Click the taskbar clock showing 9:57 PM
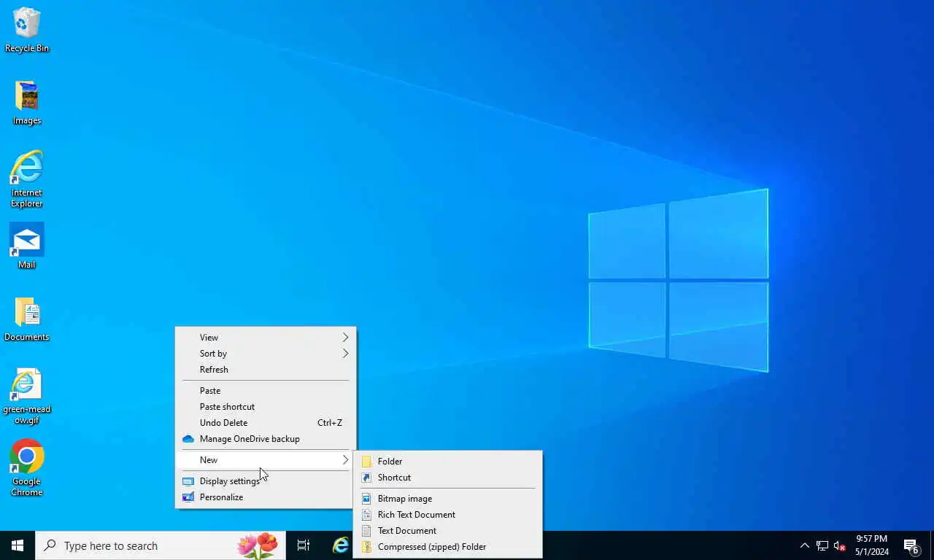Screen dimensions: 934x560 point(872,545)
